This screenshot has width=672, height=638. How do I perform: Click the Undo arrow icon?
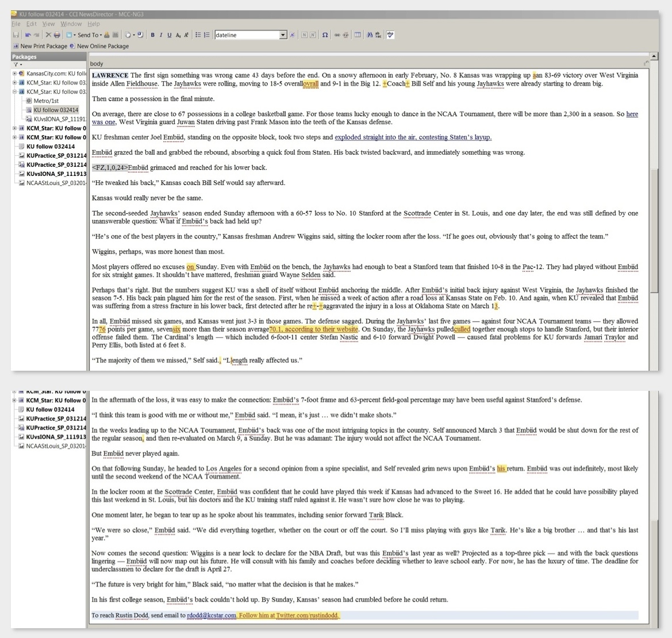(27, 35)
